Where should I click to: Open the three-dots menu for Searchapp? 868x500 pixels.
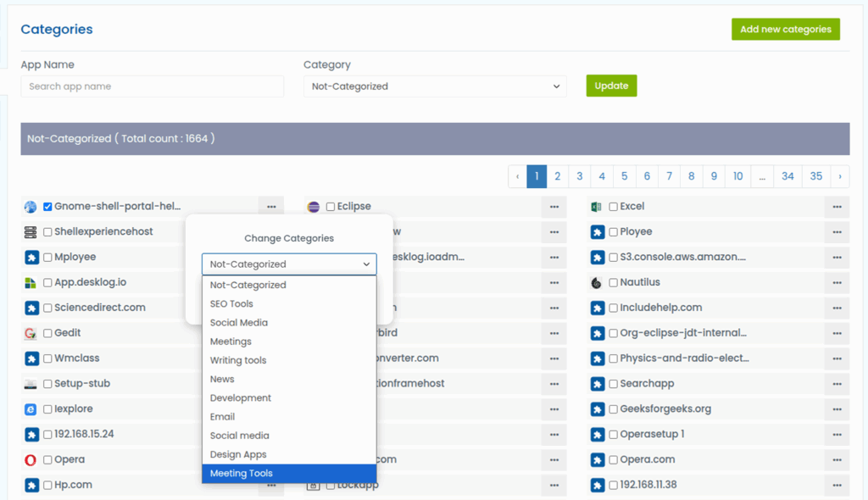(836, 384)
